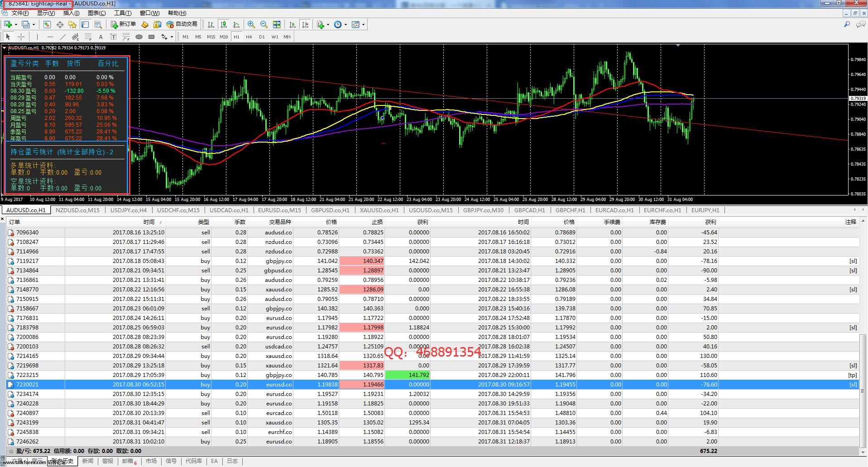This screenshot has height=467, width=868.
Task: Pick the vertical line drawing tool
Action: coord(37,37)
